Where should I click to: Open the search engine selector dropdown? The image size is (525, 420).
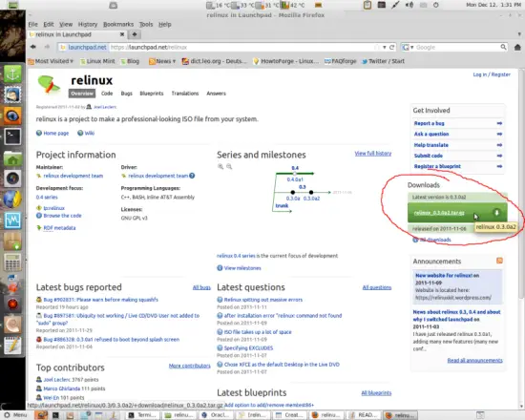[408, 47]
